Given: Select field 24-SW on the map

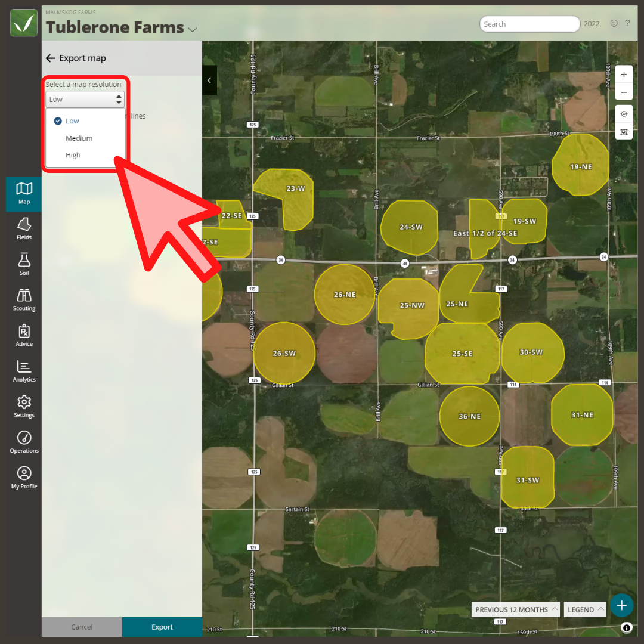Looking at the screenshot, I should [410, 227].
